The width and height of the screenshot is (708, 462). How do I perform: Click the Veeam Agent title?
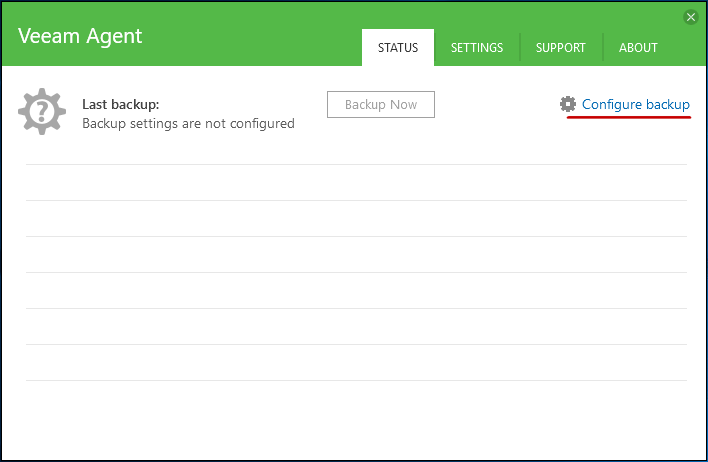click(x=80, y=36)
